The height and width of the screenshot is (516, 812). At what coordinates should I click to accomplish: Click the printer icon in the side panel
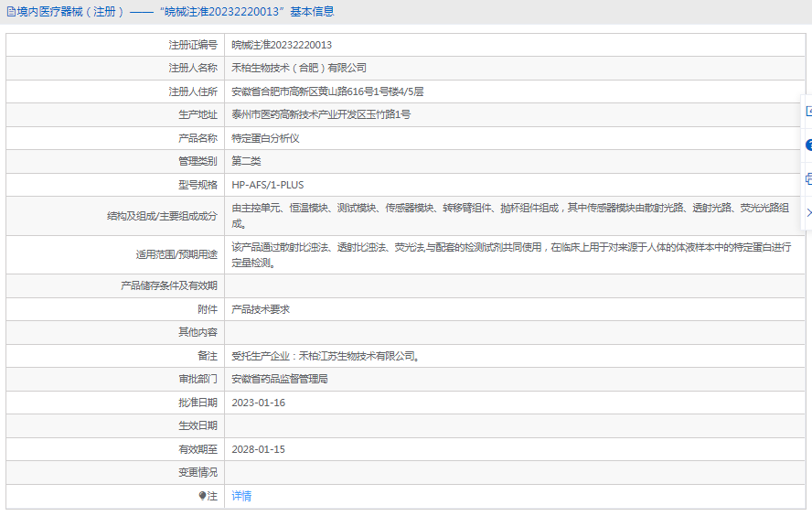[x=809, y=179]
